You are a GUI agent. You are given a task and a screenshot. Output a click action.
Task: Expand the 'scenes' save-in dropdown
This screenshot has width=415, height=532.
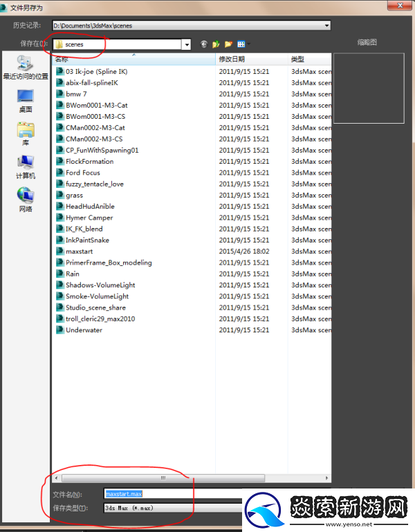[186, 44]
